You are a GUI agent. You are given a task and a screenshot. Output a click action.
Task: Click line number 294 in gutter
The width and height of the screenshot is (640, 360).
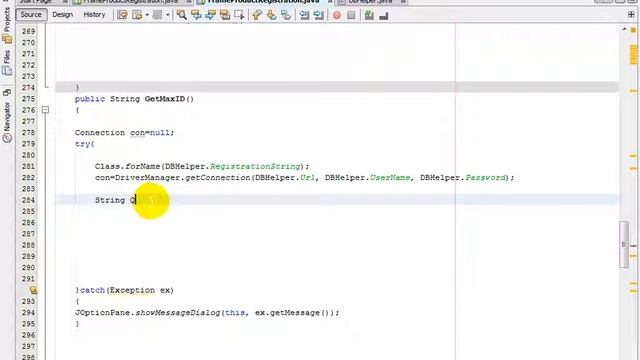click(29, 313)
